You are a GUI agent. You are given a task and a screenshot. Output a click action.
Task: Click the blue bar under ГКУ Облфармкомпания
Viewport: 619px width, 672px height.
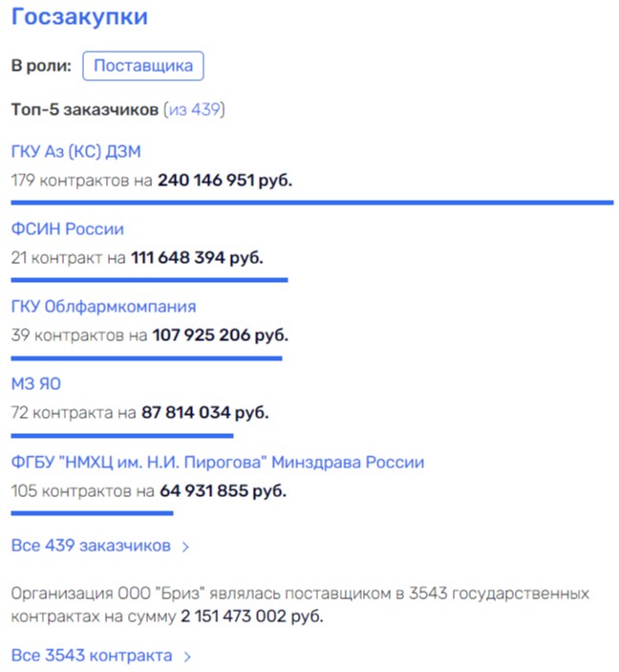[x=146, y=358]
